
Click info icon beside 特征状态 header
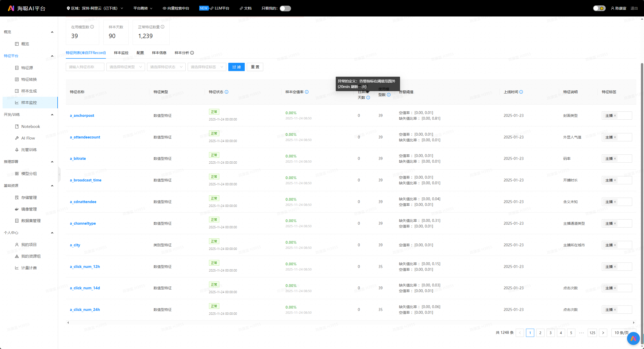tap(226, 92)
